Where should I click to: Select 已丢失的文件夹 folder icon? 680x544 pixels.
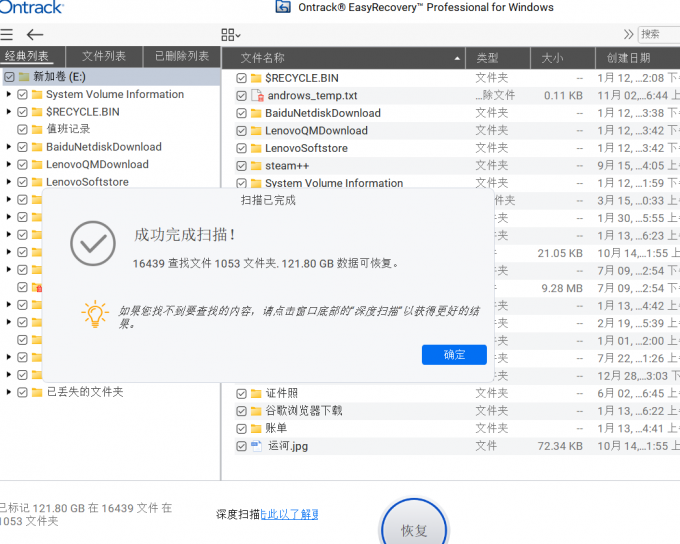pos(37,392)
